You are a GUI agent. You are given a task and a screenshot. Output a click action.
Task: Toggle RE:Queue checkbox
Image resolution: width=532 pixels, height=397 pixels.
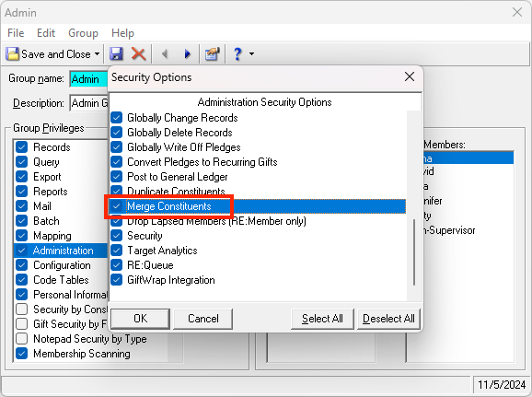(x=116, y=265)
